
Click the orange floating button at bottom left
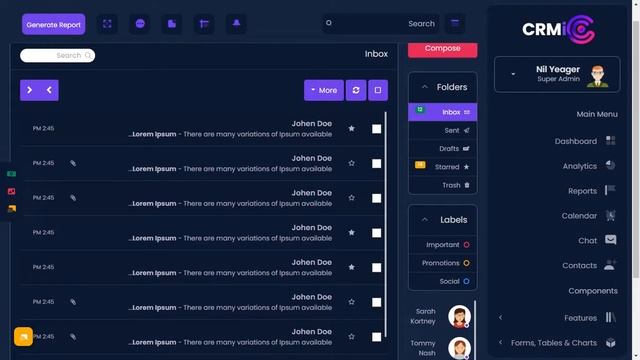[x=23, y=336]
